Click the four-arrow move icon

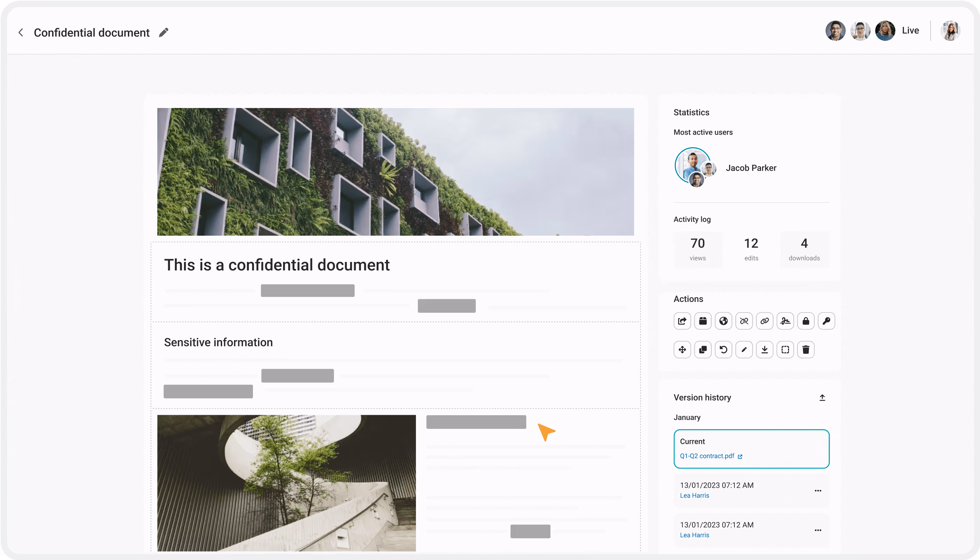pos(682,350)
